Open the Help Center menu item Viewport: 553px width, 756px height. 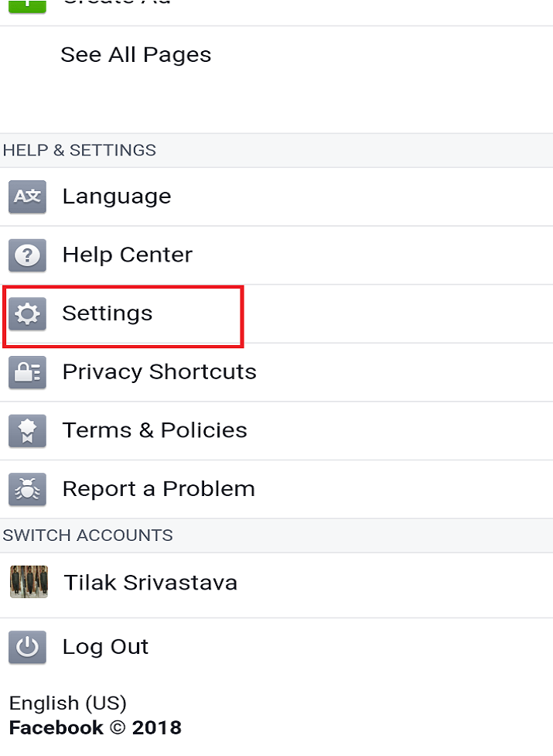coord(277,255)
